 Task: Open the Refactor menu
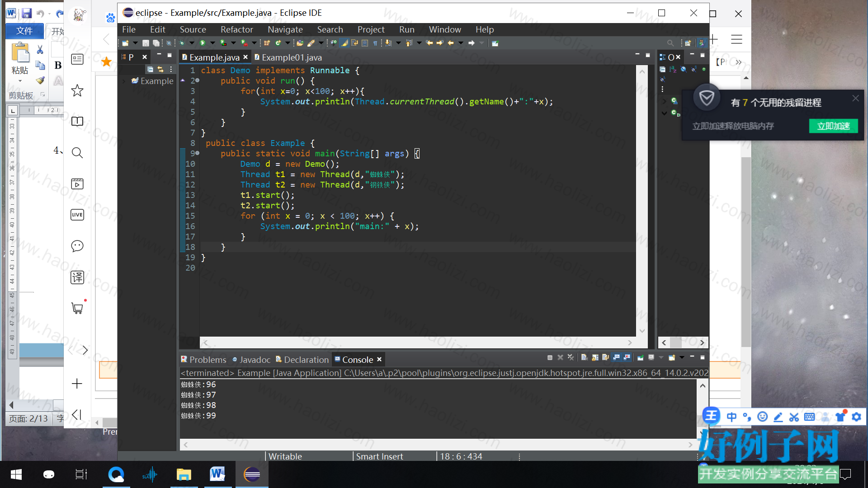(x=236, y=29)
